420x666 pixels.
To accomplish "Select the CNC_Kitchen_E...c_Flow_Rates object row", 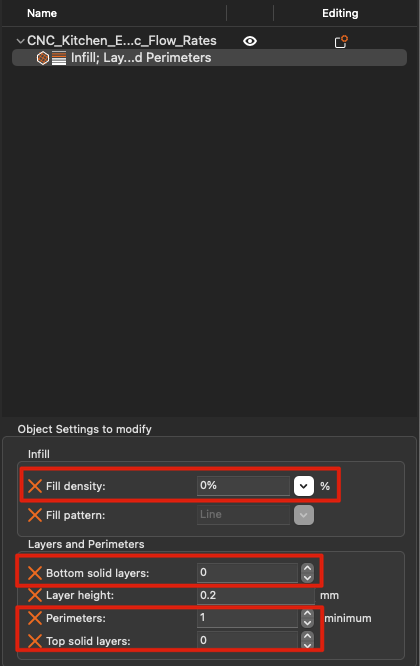I will 121,41.
